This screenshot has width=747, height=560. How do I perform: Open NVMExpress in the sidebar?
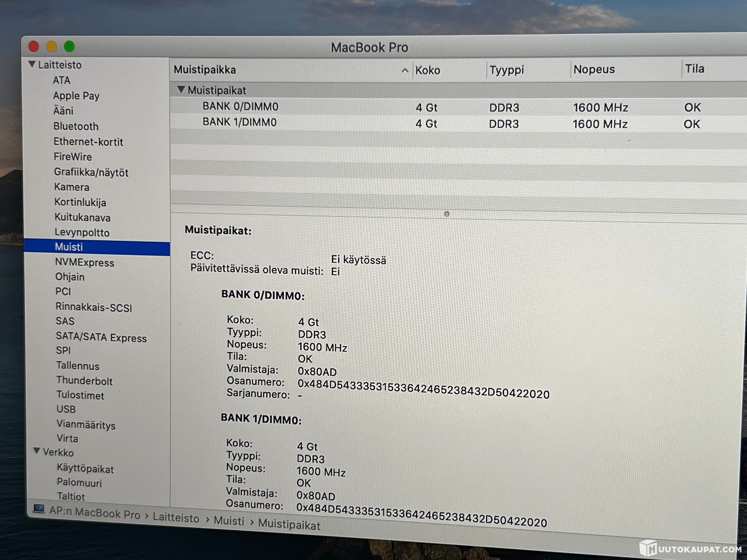[x=85, y=262]
